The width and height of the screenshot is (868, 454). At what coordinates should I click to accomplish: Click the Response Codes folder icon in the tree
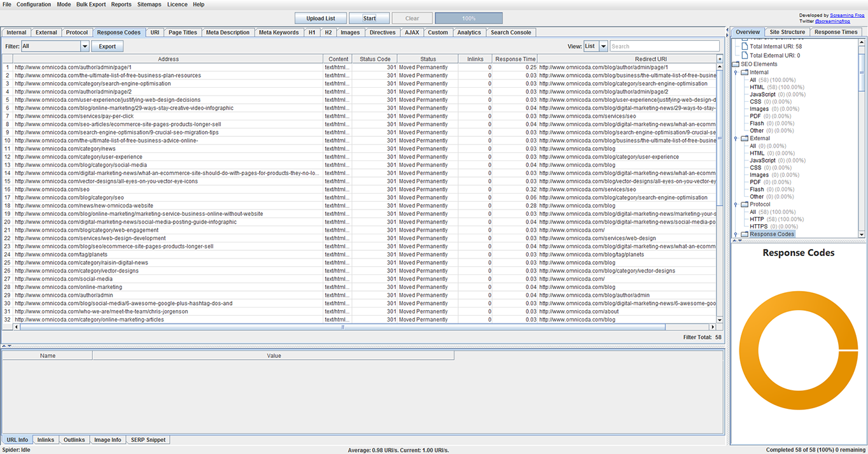pyautogui.click(x=744, y=234)
